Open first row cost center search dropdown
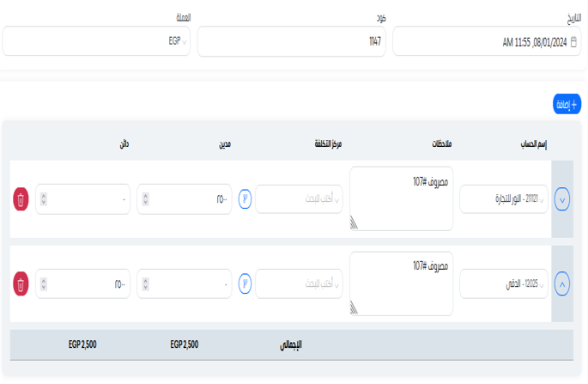 click(299, 199)
